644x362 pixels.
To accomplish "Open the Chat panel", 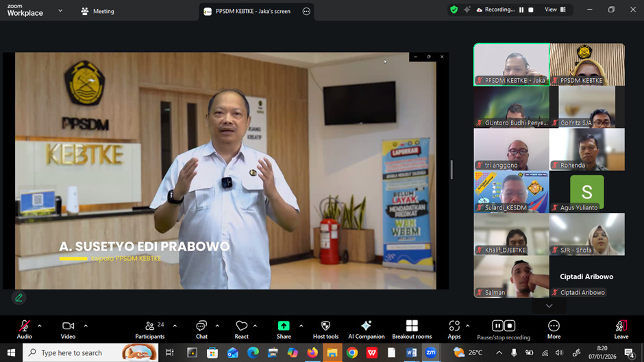I will click(x=201, y=327).
